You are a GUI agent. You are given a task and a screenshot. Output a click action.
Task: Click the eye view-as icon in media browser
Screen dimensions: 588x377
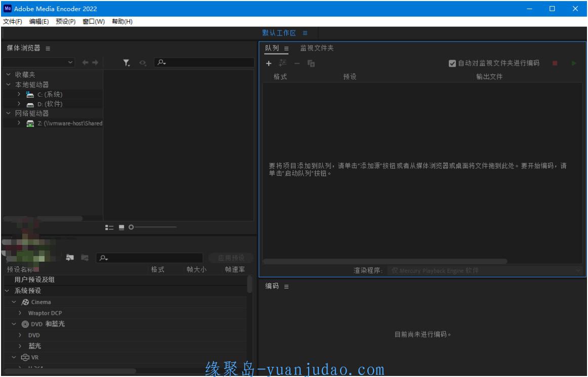click(143, 63)
